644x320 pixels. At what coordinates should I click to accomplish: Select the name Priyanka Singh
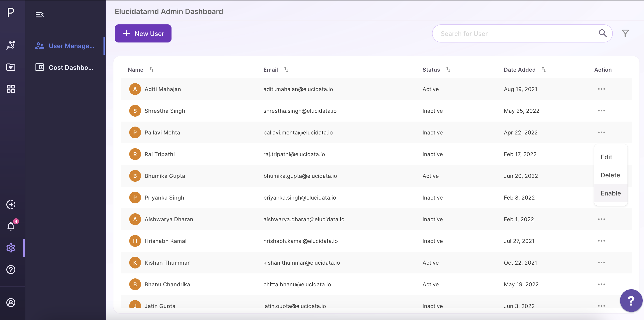(164, 198)
